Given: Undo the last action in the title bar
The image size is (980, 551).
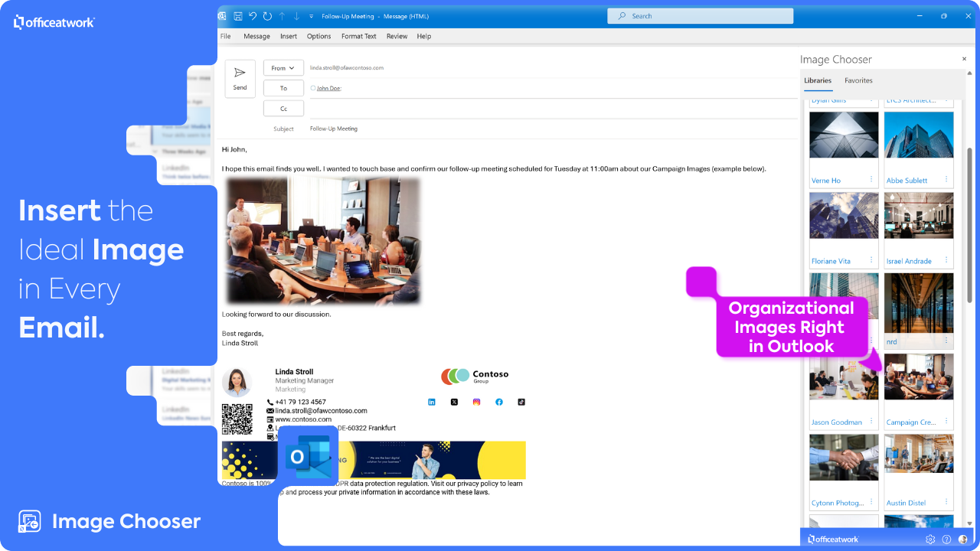Looking at the screenshot, I should pos(253,16).
